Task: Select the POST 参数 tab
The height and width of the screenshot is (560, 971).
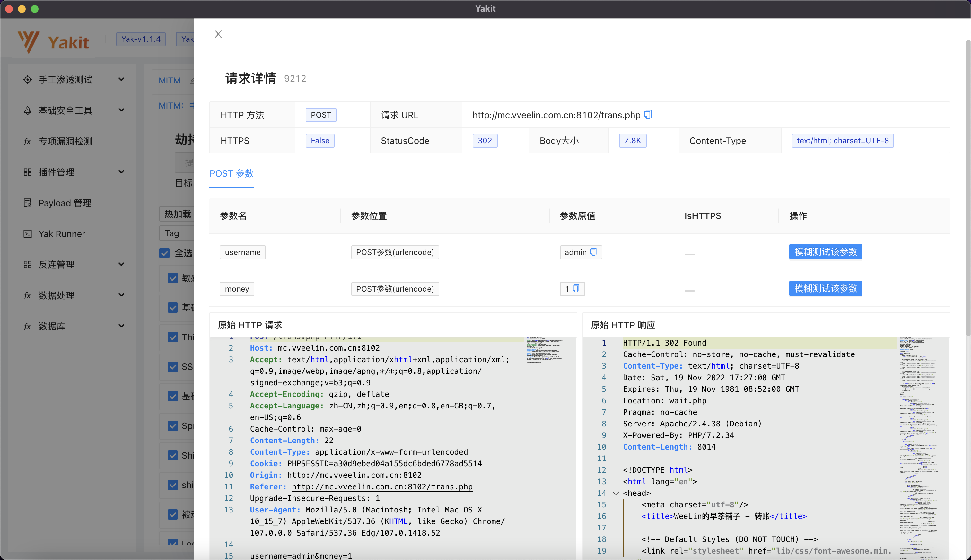Action: tap(232, 173)
